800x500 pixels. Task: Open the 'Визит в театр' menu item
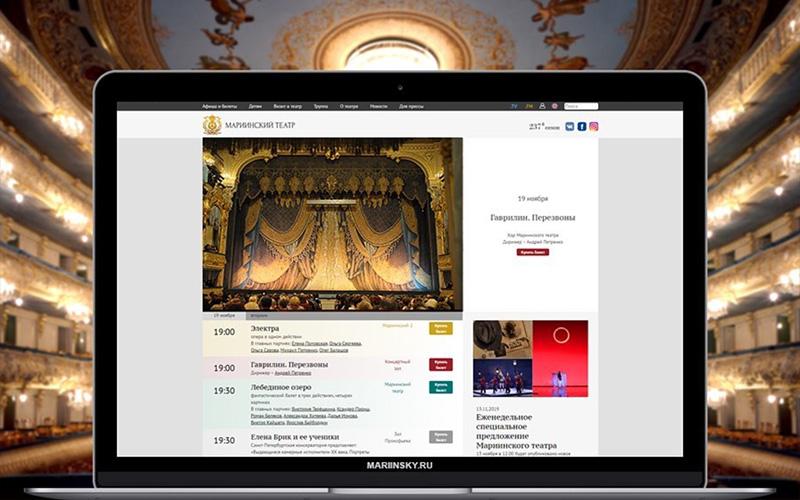(x=288, y=107)
